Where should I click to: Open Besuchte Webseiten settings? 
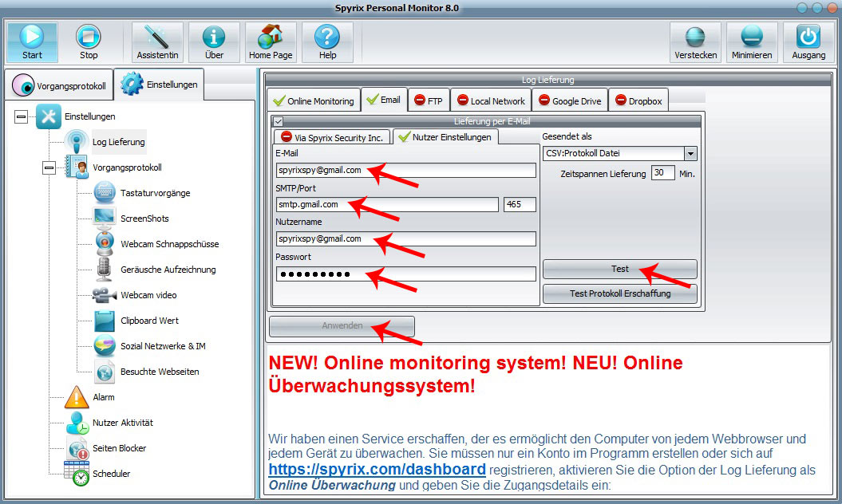160,372
